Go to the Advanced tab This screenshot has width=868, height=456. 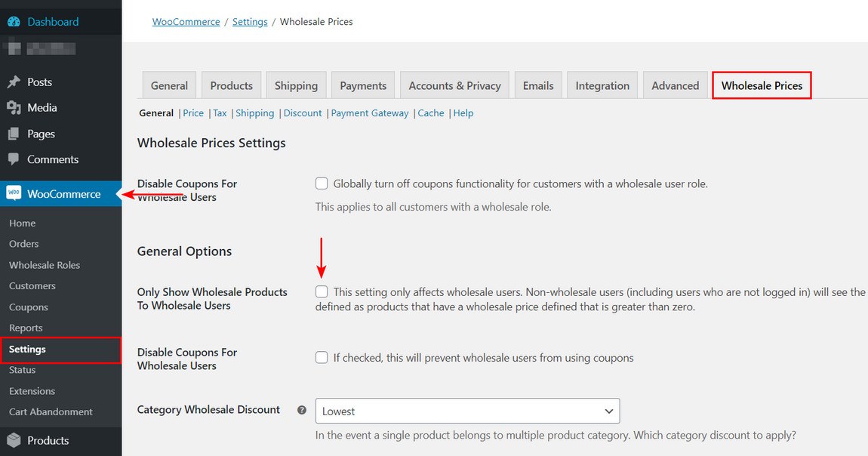coord(676,85)
